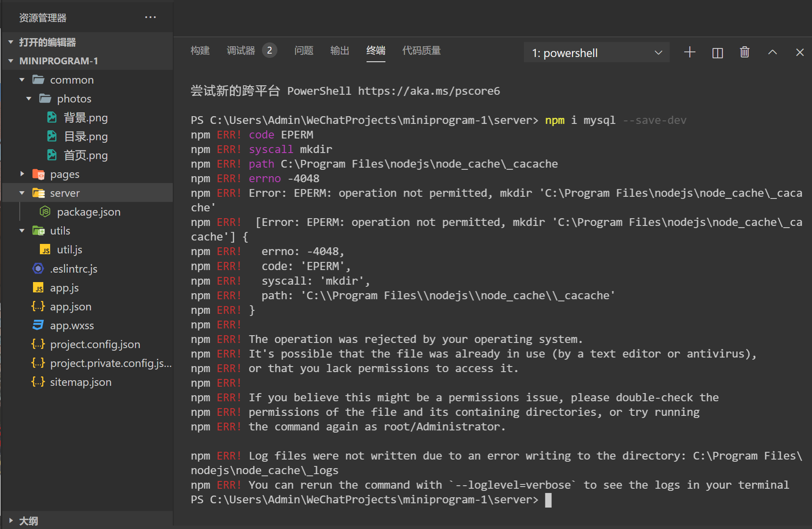Open the project.private.config.json file
This screenshot has height=529, width=812.
[111, 363]
